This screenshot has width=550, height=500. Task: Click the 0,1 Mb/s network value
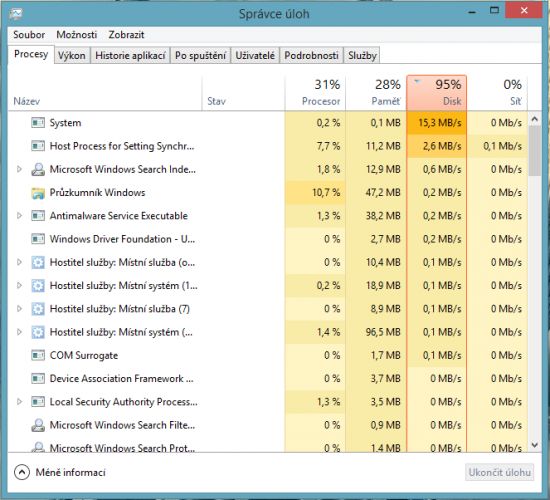point(503,146)
